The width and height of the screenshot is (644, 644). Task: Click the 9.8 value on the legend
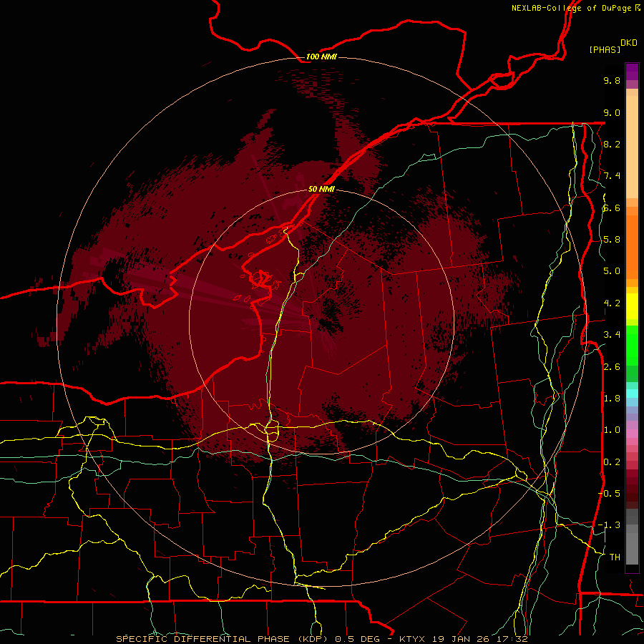tap(612, 80)
